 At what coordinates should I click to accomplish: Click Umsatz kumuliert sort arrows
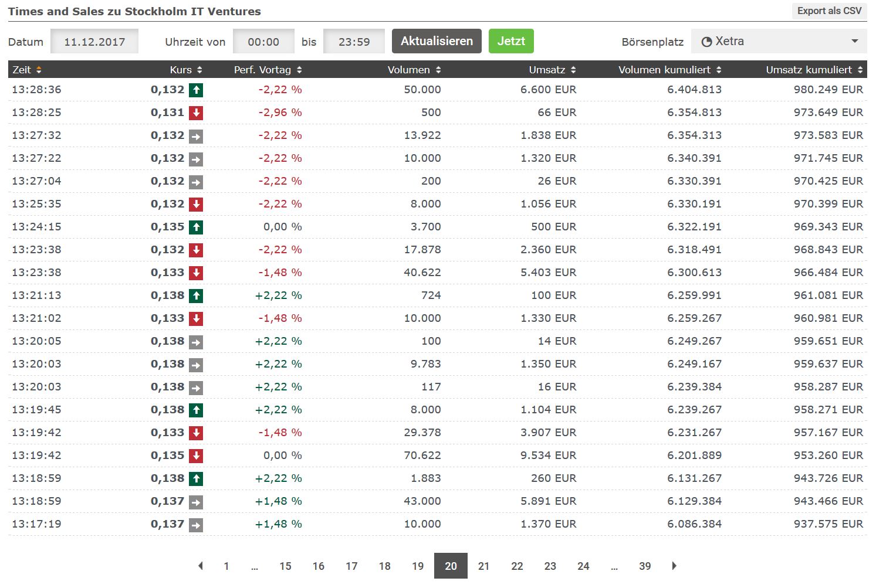(x=860, y=70)
